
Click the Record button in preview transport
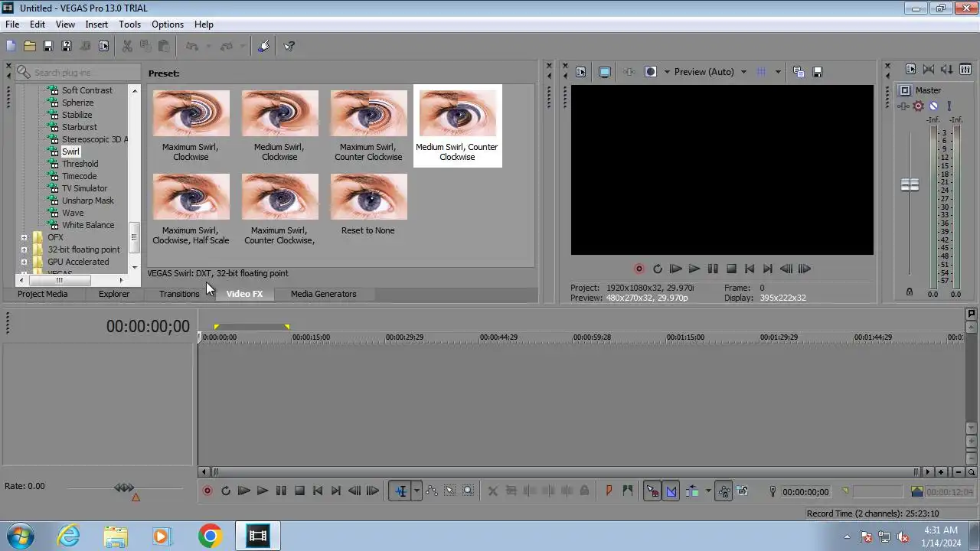tap(639, 269)
